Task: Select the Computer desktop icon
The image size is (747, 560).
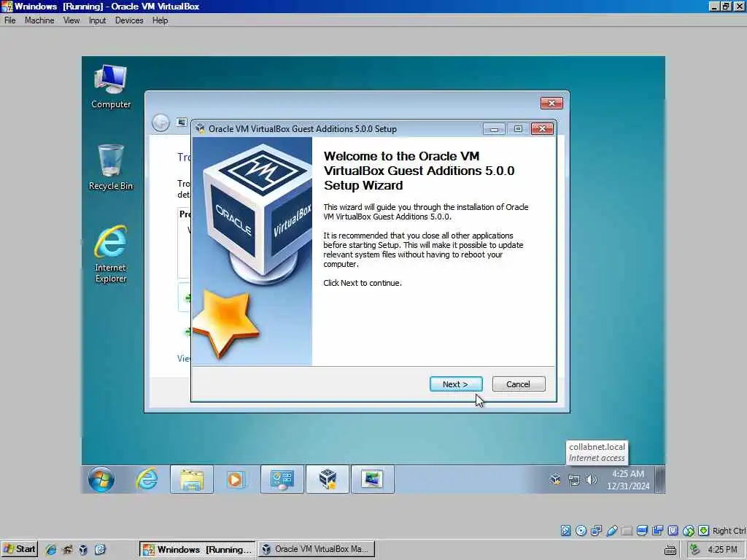Action: pyautogui.click(x=111, y=87)
